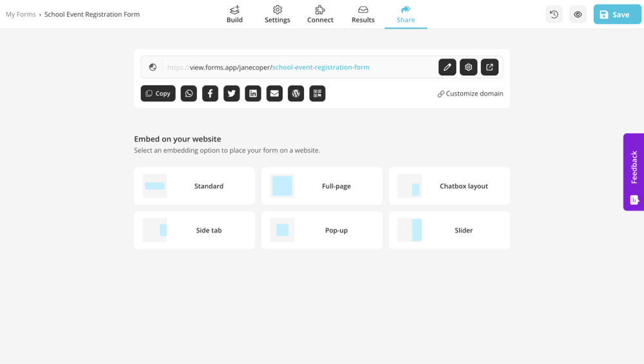Preview the form with the eye icon

(578, 14)
